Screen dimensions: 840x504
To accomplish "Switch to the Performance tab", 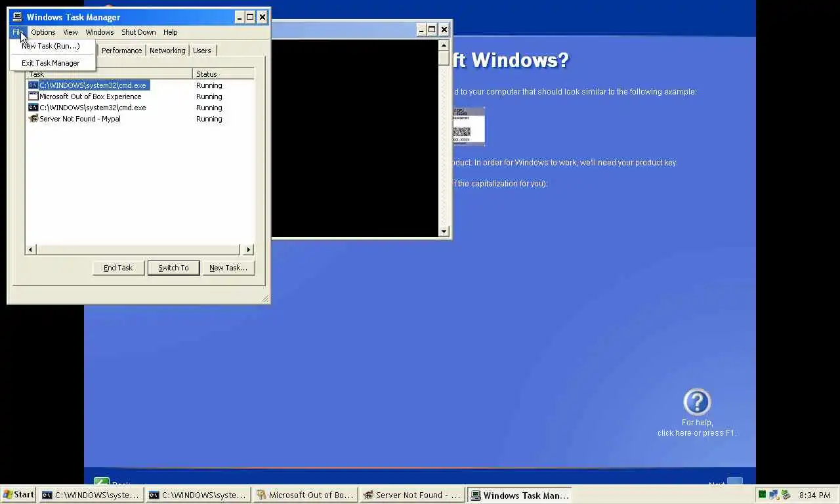I will (x=121, y=51).
